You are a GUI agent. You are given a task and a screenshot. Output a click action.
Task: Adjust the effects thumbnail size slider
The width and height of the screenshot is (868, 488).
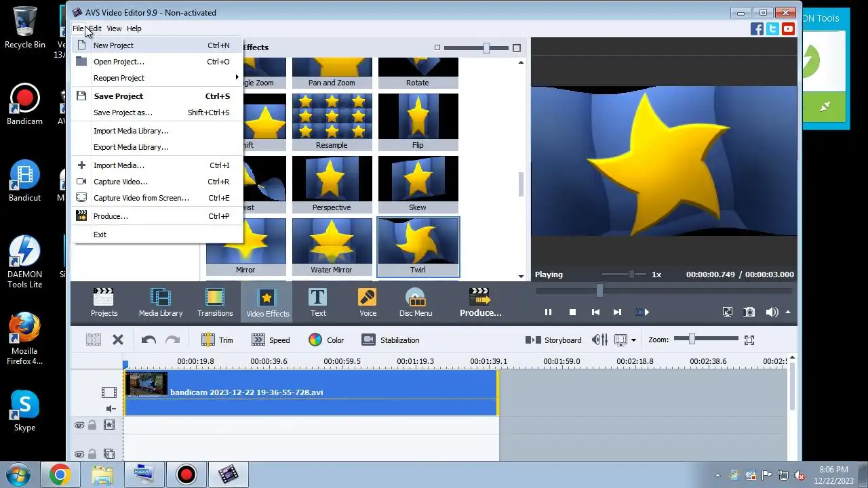tap(486, 47)
